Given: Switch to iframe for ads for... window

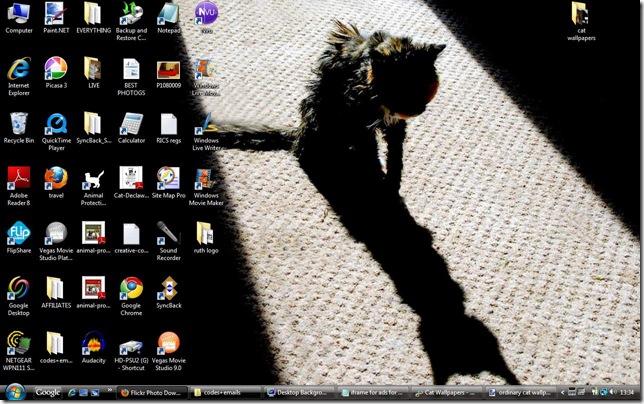Looking at the screenshot, I should pyautogui.click(x=373, y=393).
